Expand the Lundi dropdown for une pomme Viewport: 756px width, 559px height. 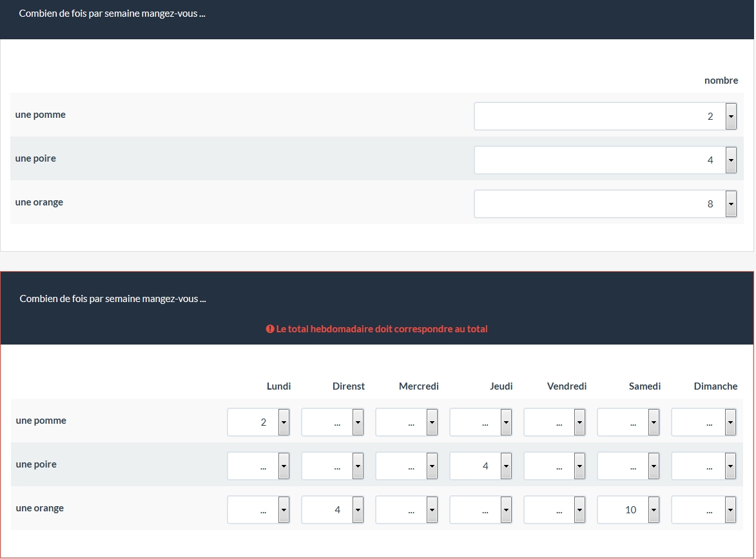click(258, 422)
